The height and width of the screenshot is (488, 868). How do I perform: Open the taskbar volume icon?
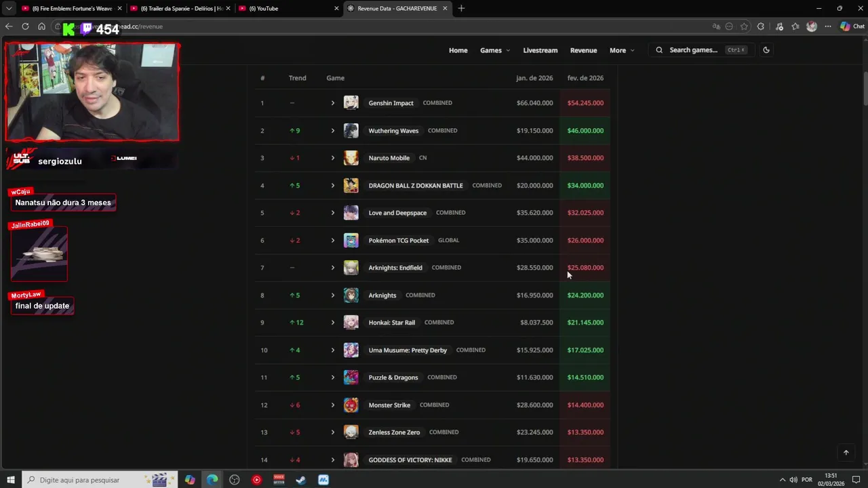793,480
